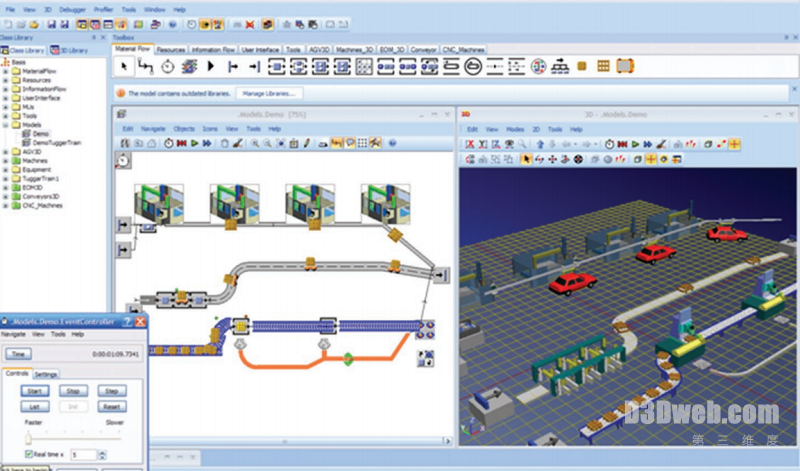This screenshot has height=471, width=800.
Task: Click the Manage Libraries button
Action: (x=268, y=93)
